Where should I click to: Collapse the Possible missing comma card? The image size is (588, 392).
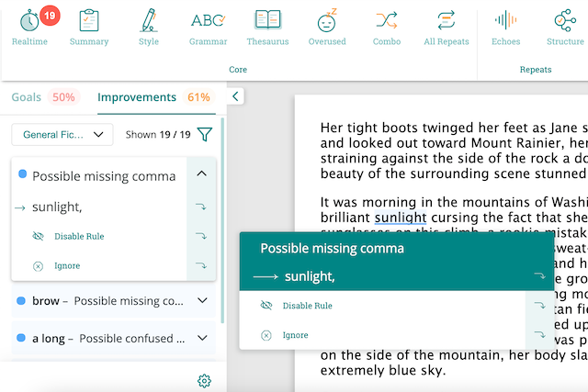(202, 174)
